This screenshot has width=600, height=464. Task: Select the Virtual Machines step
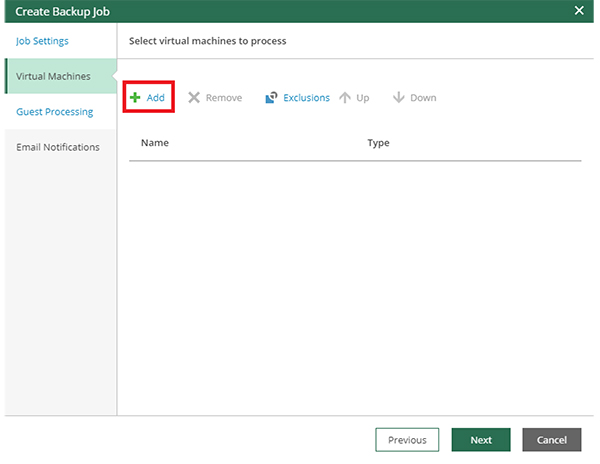pos(53,76)
